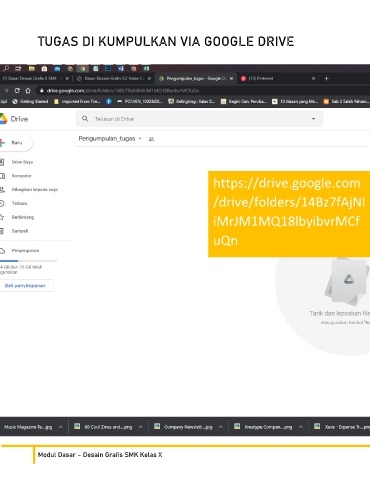370x480 pixels.
Task: Open Task View in the taskbar
Action: coord(18,69)
